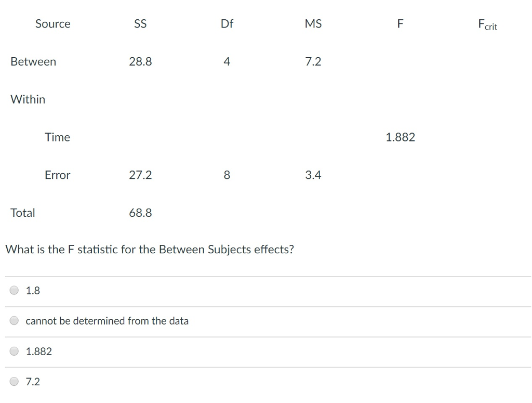This screenshot has width=532, height=403.
Task: Click the 'Between' row label
Action: tap(33, 61)
